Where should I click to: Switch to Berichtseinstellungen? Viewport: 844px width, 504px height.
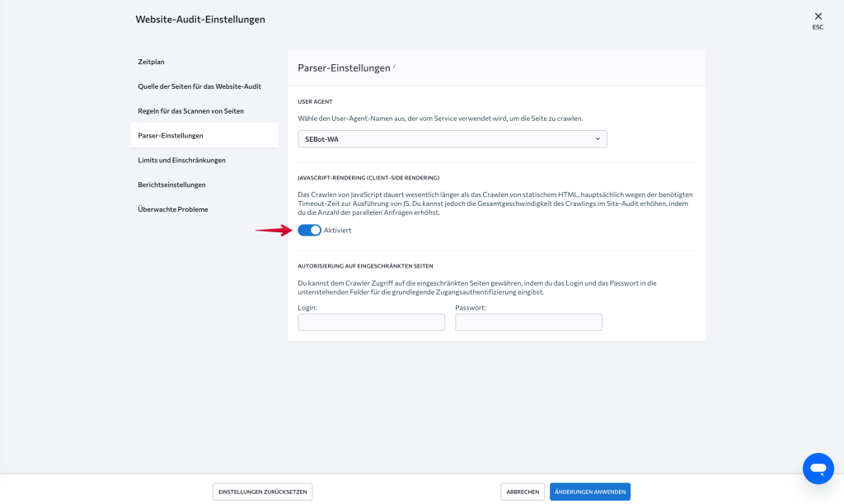pos(174,184)
